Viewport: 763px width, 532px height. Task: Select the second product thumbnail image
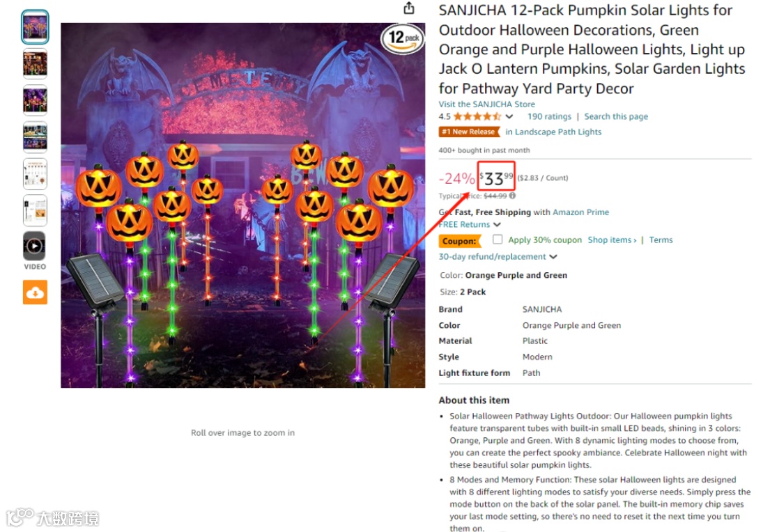(x=35, y=63)
